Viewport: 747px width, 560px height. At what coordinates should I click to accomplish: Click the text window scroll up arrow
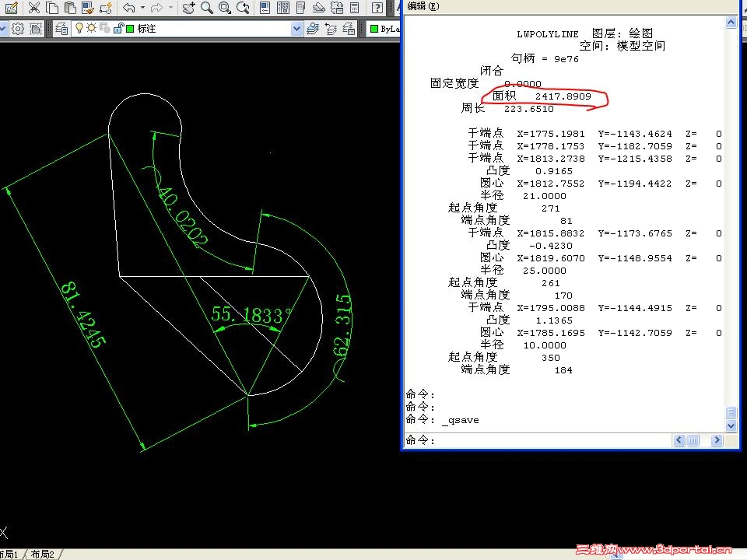pyautogui.click(x=731, y=22)
